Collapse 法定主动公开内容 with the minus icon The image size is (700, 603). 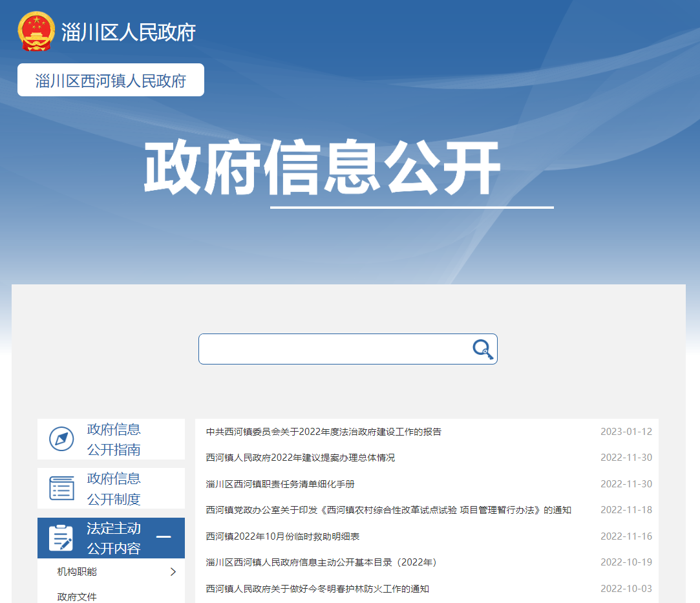tap(164, 537)
